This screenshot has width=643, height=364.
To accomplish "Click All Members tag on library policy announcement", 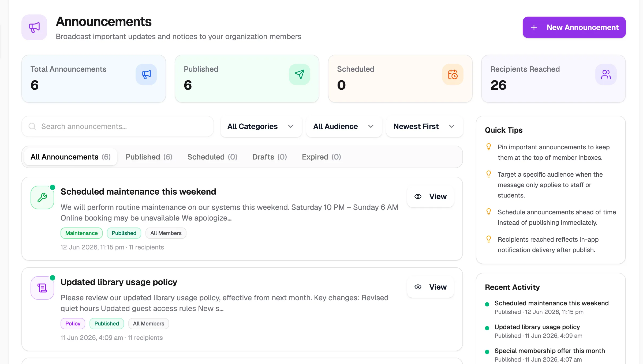I will point(149,324).
